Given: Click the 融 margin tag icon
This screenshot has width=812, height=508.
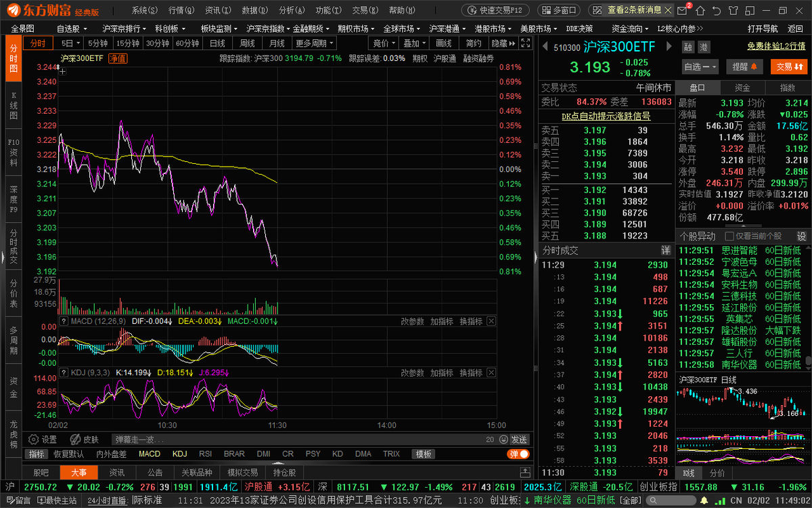Looking at the screenshot, I should (688, 47).
